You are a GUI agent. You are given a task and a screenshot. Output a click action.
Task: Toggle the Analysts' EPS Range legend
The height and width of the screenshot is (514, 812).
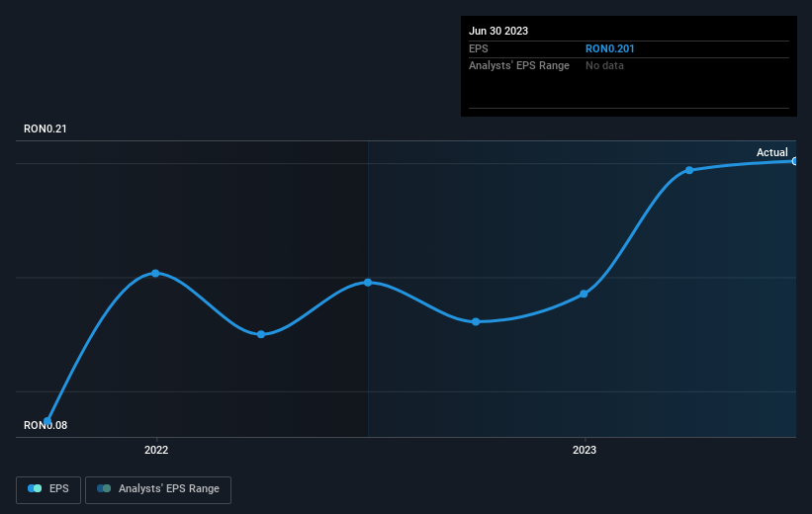(158, 489)
